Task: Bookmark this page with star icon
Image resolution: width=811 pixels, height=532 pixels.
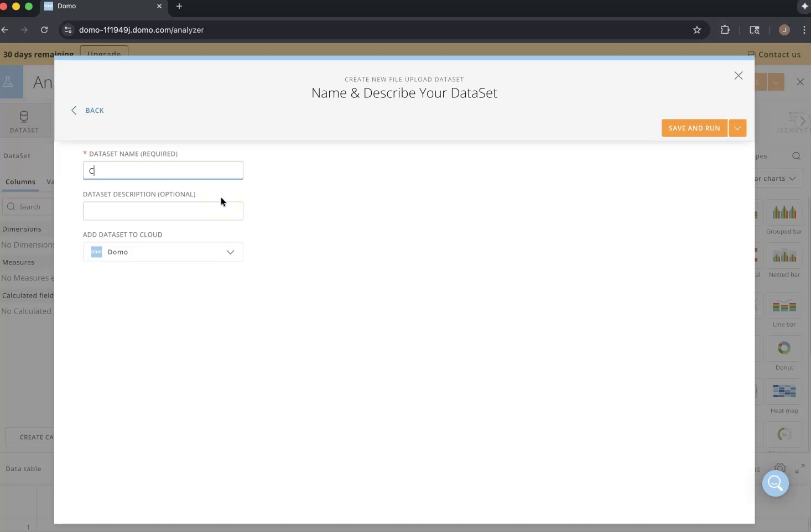Action: tap(697, 30)
